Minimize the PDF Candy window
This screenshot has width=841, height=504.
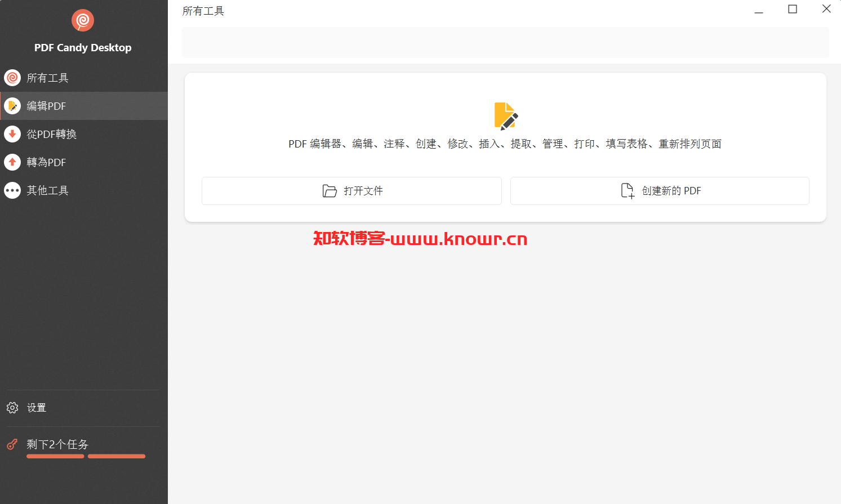pos(759,10)
